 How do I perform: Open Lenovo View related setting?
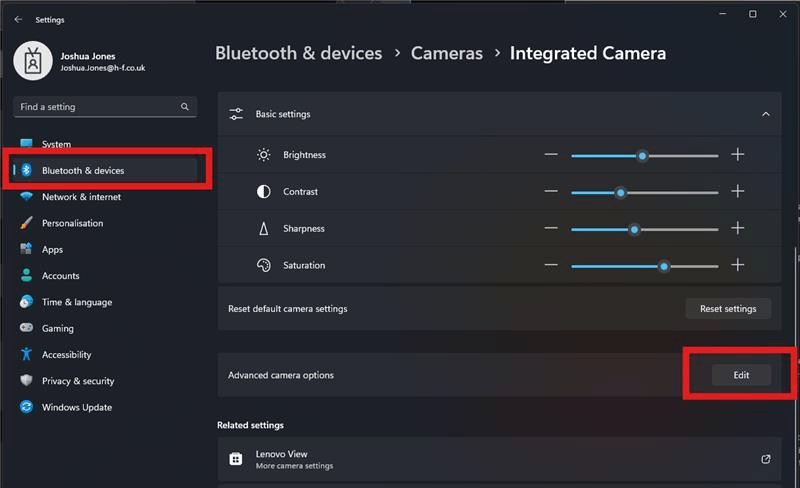[499, 459]
